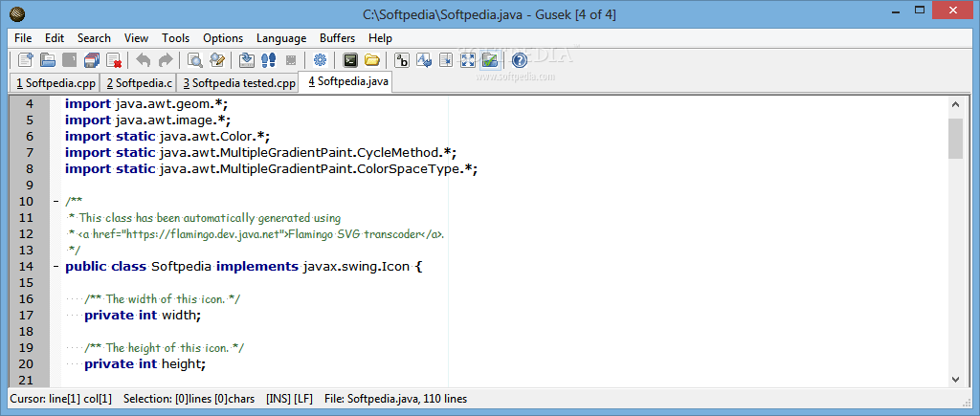Create a new file with the New document icon
This screenshot has width=980, height=416.
(x=26, y=60)
